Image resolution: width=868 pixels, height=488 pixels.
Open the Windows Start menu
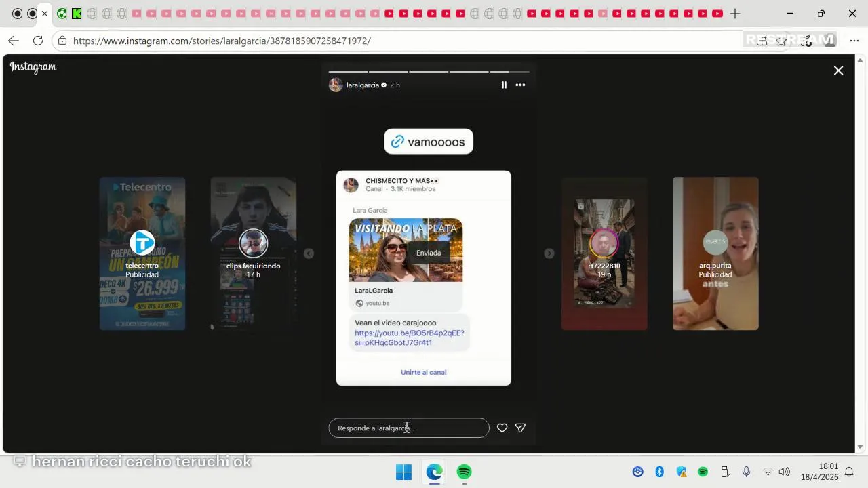[403, 472]
